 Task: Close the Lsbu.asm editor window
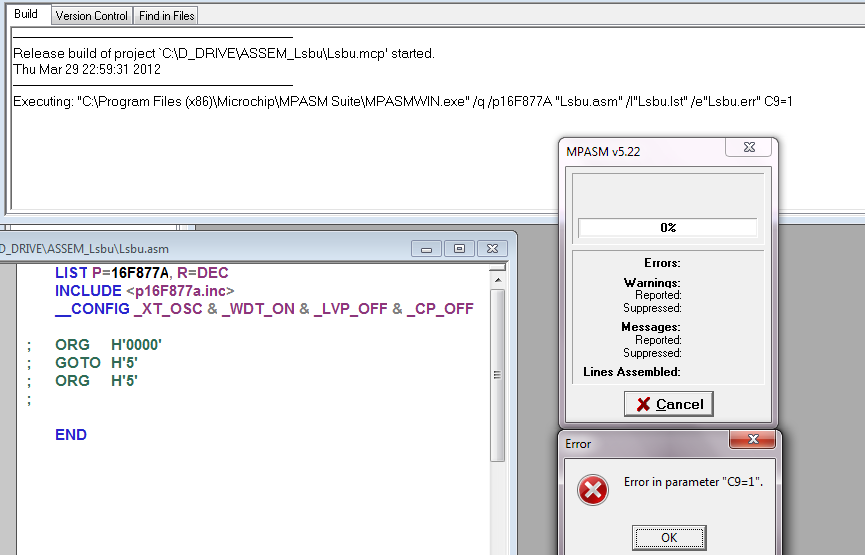pos(491,248)
